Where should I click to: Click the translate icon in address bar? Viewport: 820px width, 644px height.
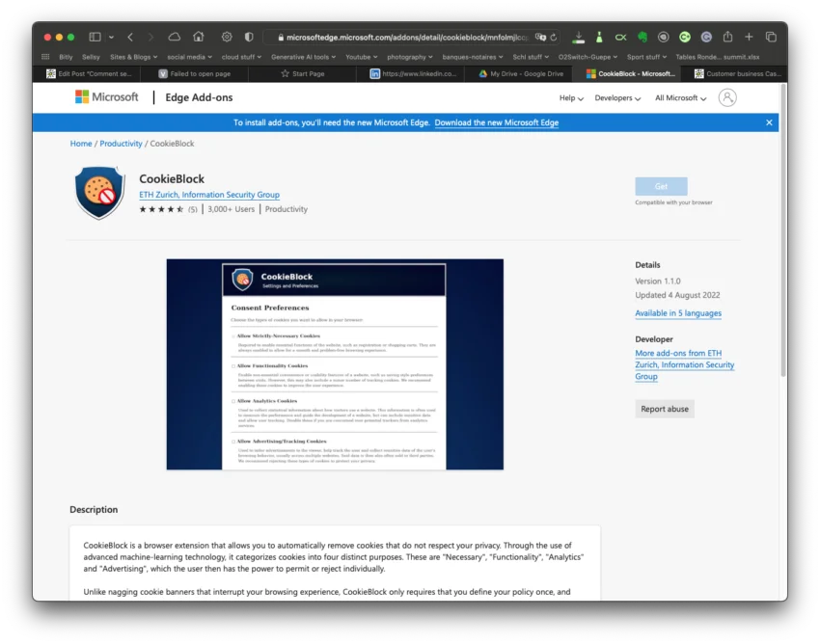(540, 37)
